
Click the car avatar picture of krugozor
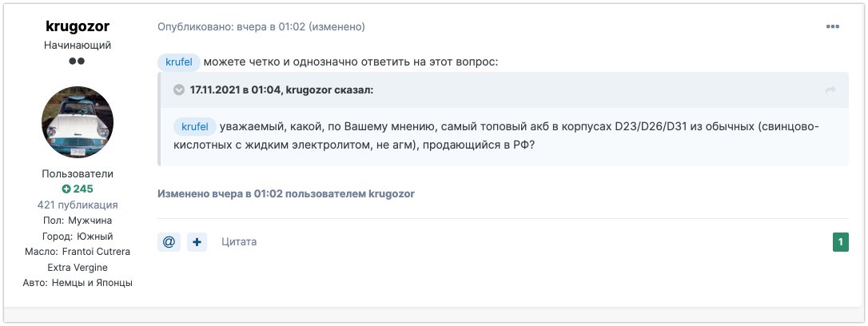(78, 121)
